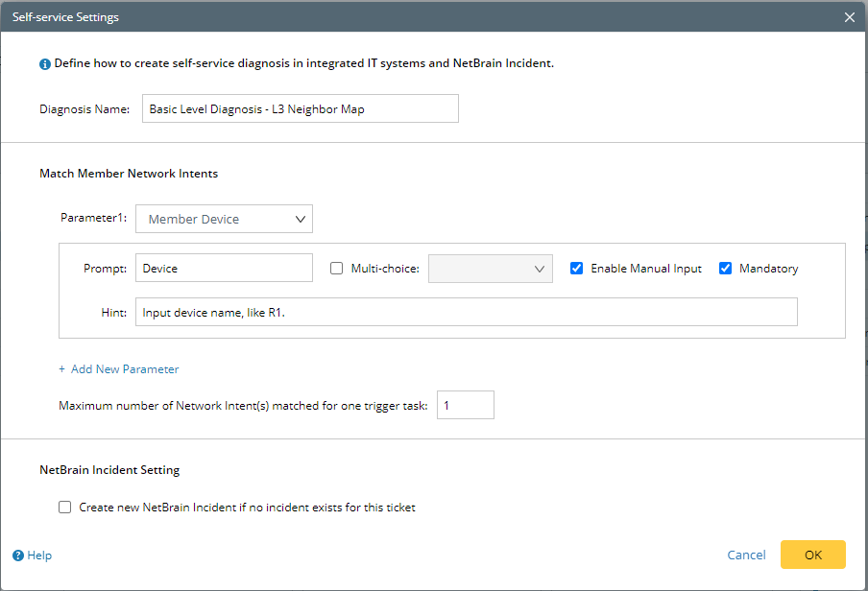This screenshot has height=591, width=868.
Task: Open the Parameter1 Member Device dropdown
Action: coord(224,219)
